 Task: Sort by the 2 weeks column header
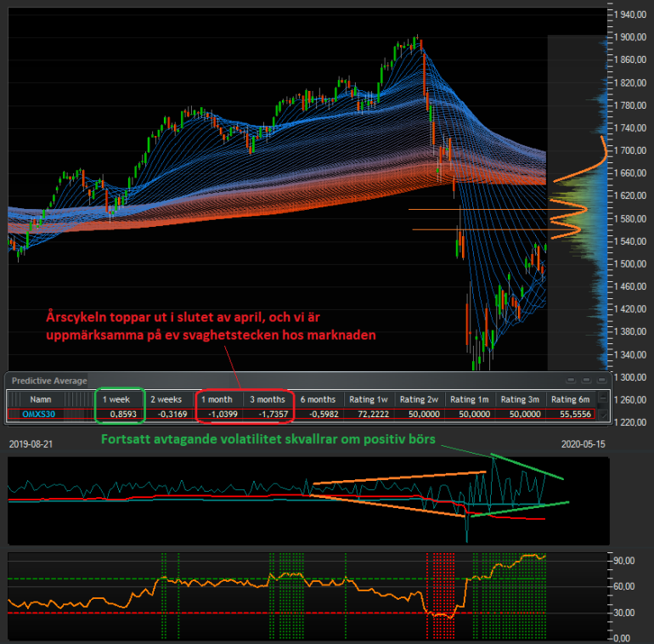(x=166, y=399)
